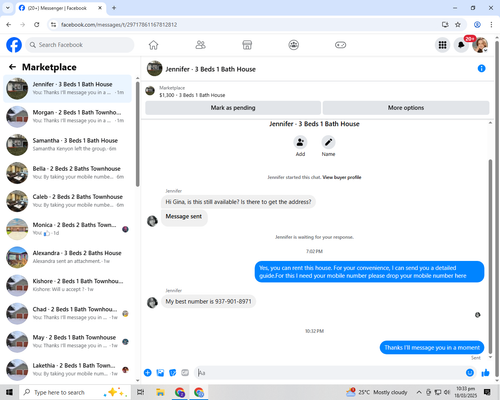Click "Thanks I'll message you in a moment" bubble
The image size is (500, 400).
(x=432, y=347)
